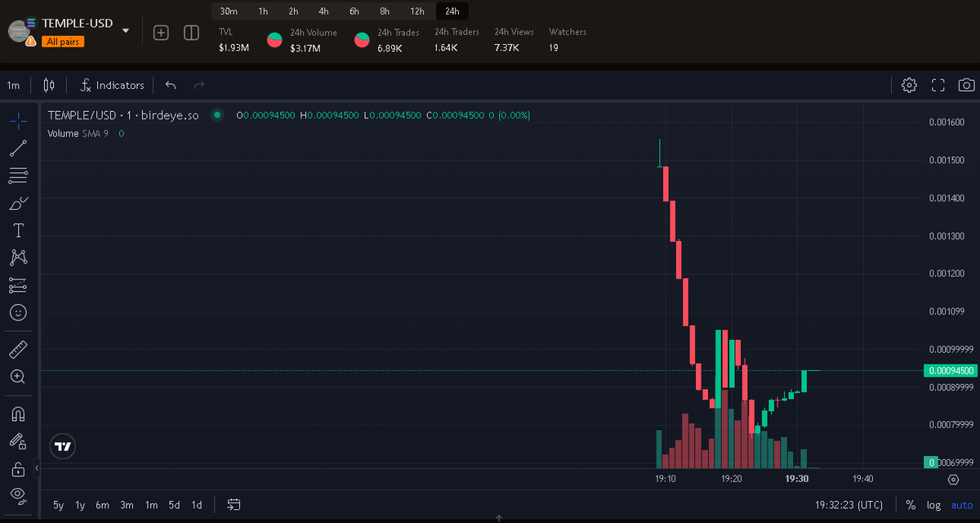Open the go to date calendar
The height and width of the screenshot is (523, 980).
[234, 505]
